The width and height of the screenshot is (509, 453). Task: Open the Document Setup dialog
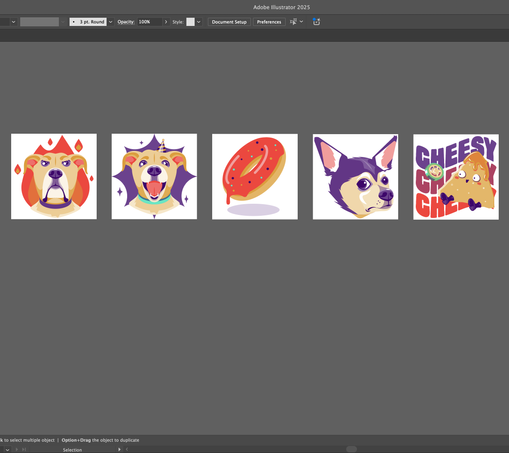pyautogui.click(x=229, y=22)
